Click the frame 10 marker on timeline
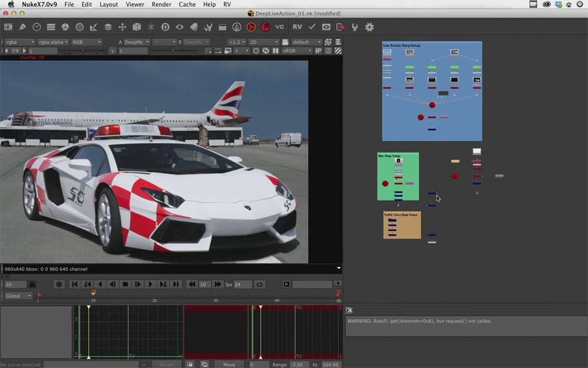The image size is (588, 368). 94,293
